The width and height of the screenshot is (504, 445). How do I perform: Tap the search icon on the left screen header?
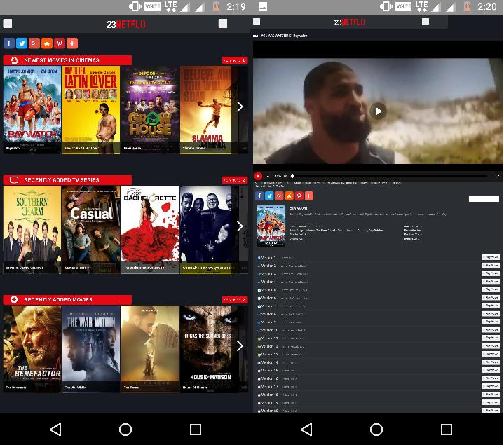[x=223, y=23]
